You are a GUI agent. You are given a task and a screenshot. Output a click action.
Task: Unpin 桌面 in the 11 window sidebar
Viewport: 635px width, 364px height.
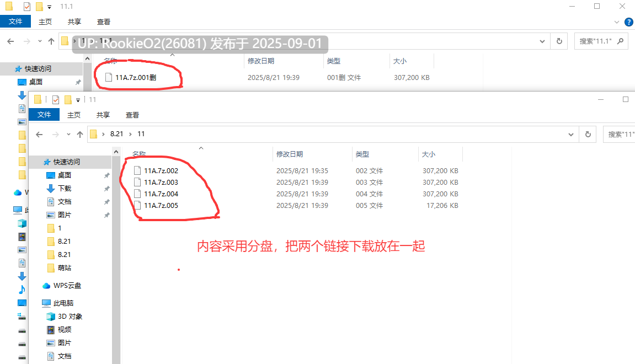(107, 175)
